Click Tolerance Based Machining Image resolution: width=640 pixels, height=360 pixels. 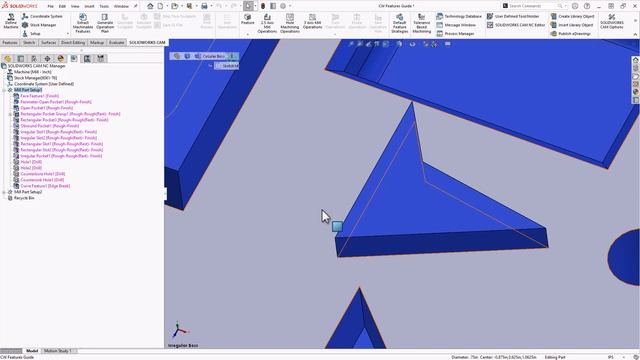(x=422, y=23)
